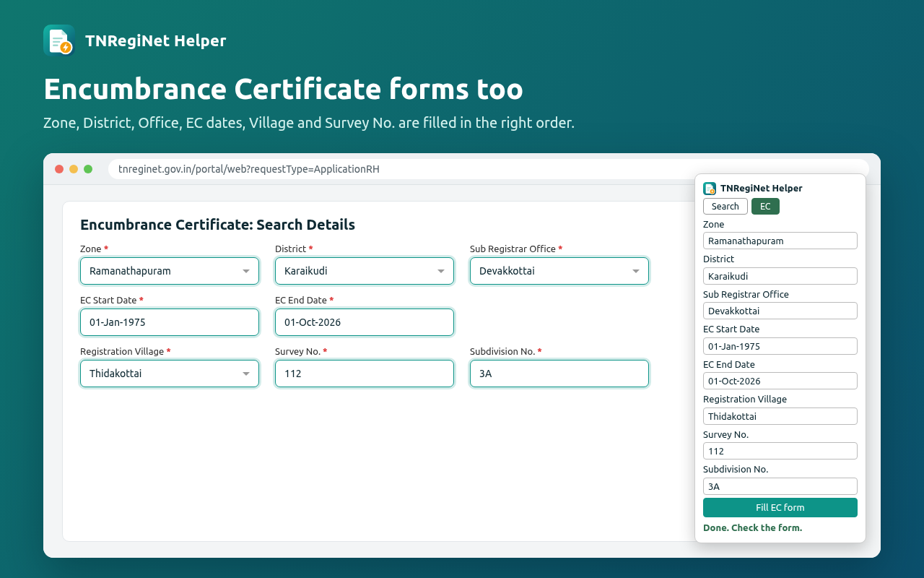Click the Subdivision No. field on form
924x578 pixels.
point(559,374)
